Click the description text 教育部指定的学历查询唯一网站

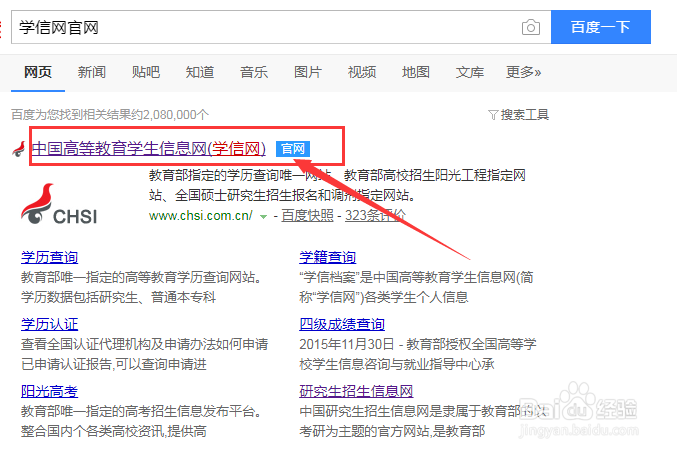pos(240,176)
